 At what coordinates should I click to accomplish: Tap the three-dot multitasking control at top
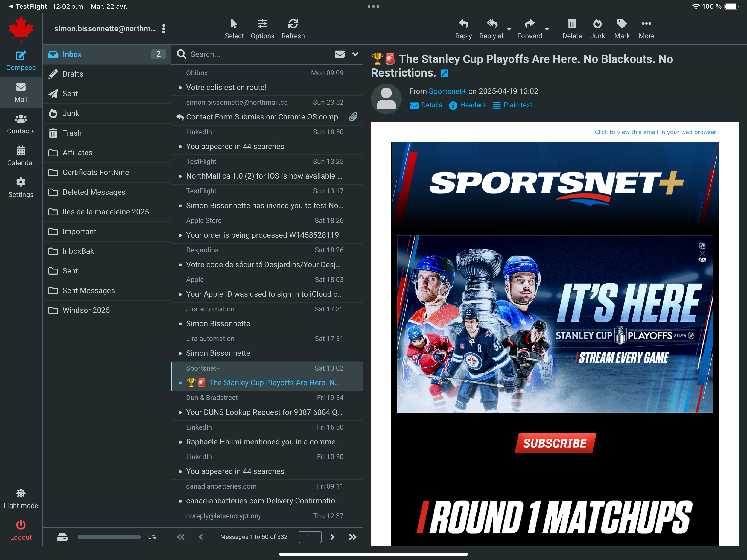pos(373,6)
